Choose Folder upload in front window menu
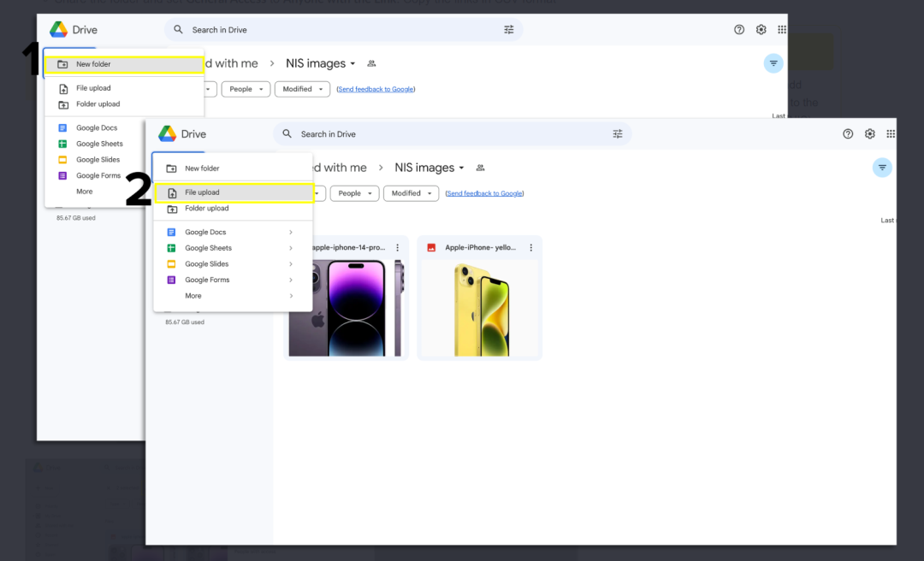This screenshot has height=561, width=924. point(234,209)
